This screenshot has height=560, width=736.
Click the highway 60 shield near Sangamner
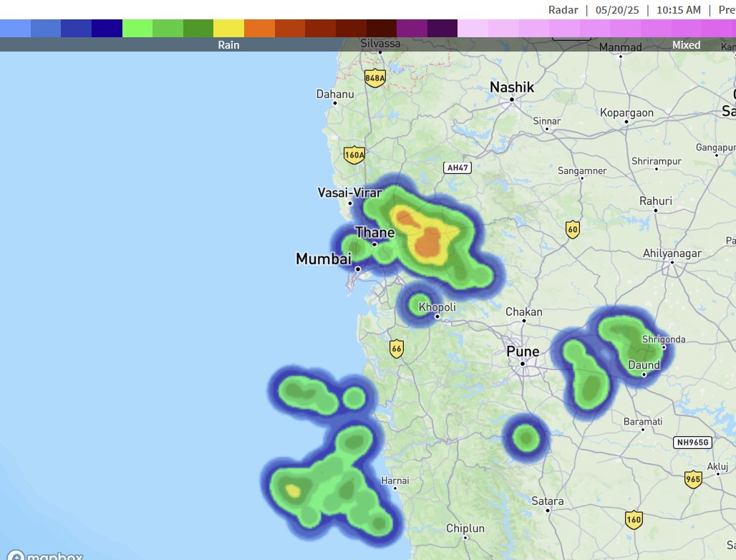pos(572,230)
